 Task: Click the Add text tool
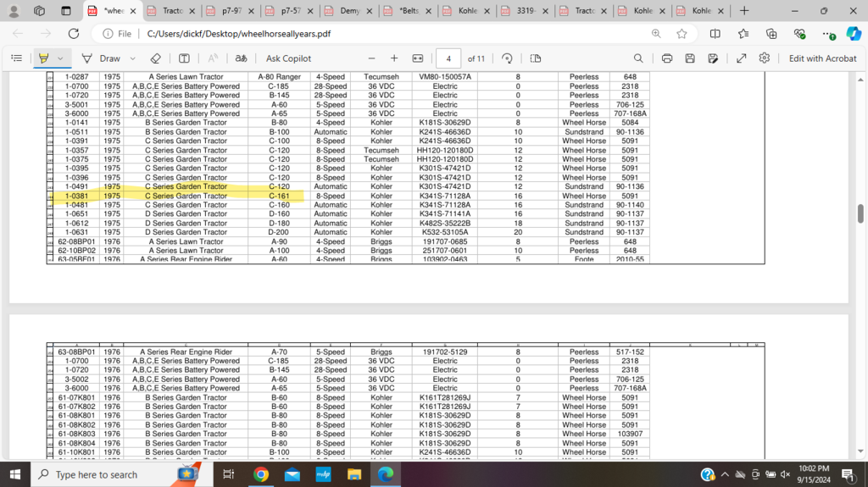pos(184,58)
